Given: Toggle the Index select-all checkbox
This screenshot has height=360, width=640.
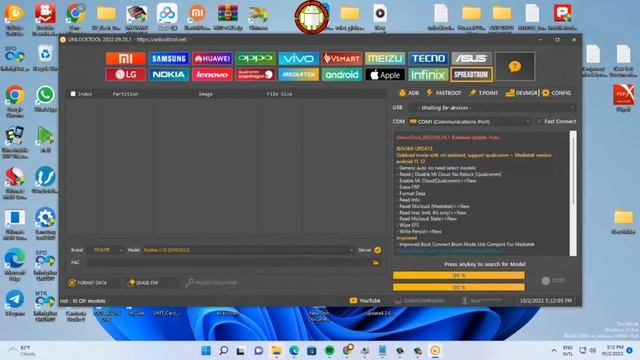Looking at the screenshot, I should (73, 94).
